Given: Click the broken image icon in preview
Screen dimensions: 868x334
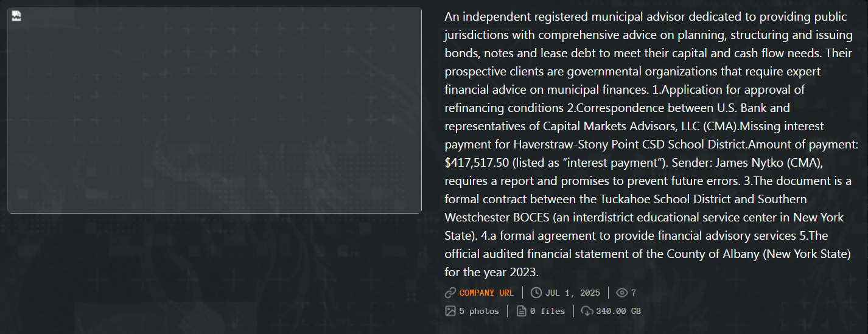Looking at the screenshot, I should [x=16, y=16].
